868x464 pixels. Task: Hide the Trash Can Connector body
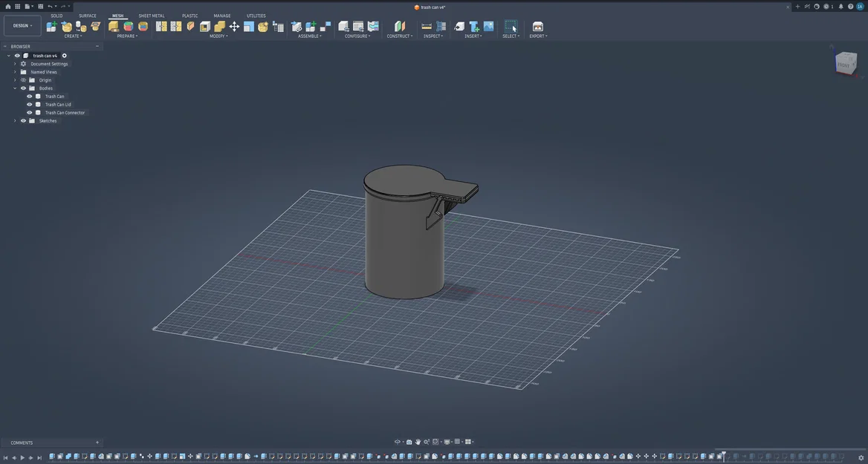click(30, 113)
